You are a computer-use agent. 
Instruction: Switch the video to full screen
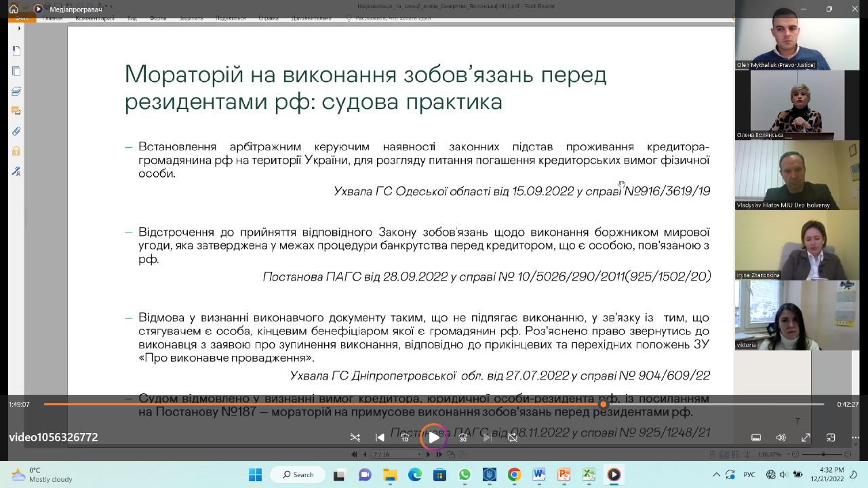click(806, 438)
